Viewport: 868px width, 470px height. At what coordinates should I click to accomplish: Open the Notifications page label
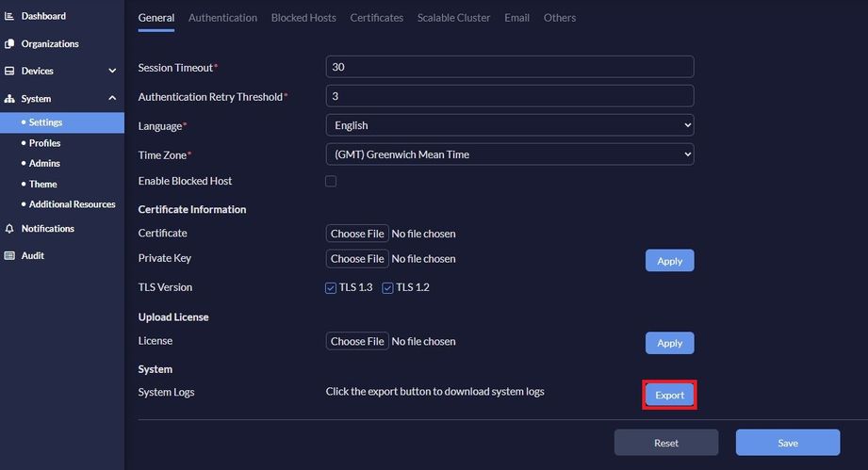click(48, 228)
